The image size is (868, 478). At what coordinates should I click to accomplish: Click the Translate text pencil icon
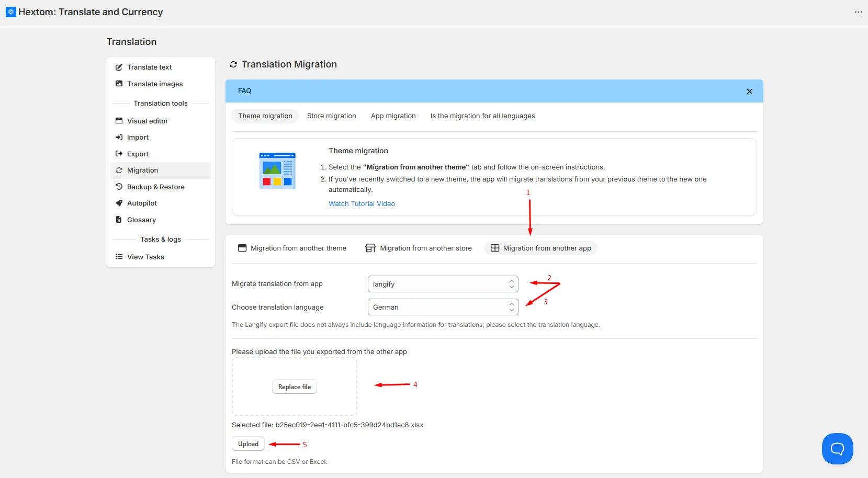[x=119, y=67]
